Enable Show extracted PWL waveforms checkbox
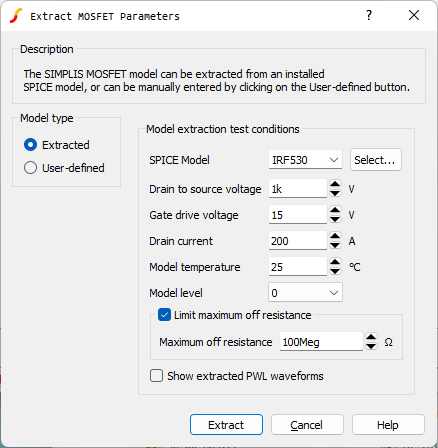438x448 pixels. pos(156,376)
